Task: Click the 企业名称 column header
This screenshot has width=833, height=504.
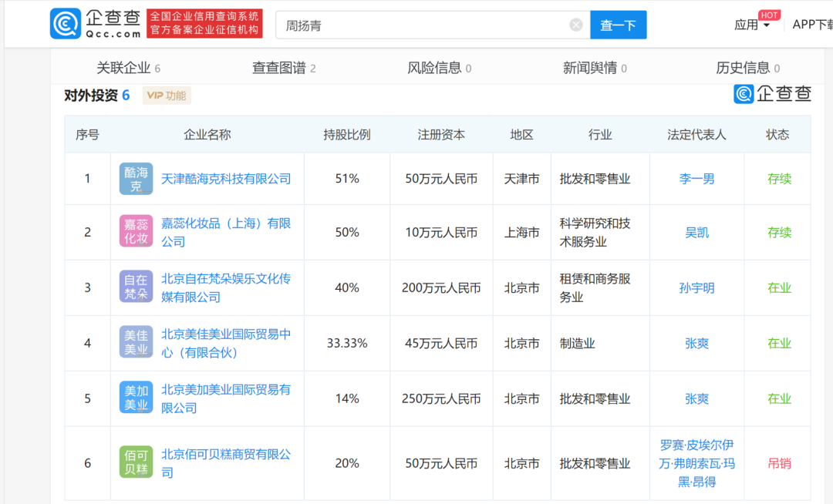Action: click(x=207, y=135)
